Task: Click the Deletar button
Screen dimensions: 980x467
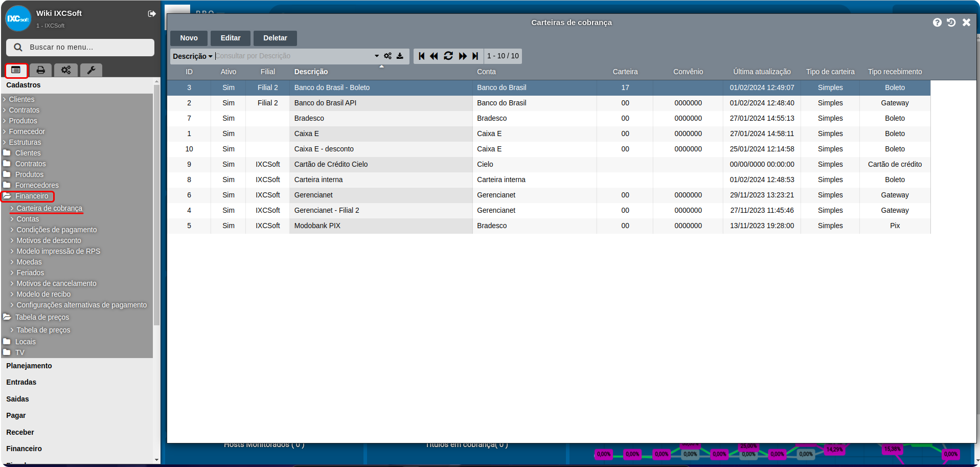Action: click(275, 38)
